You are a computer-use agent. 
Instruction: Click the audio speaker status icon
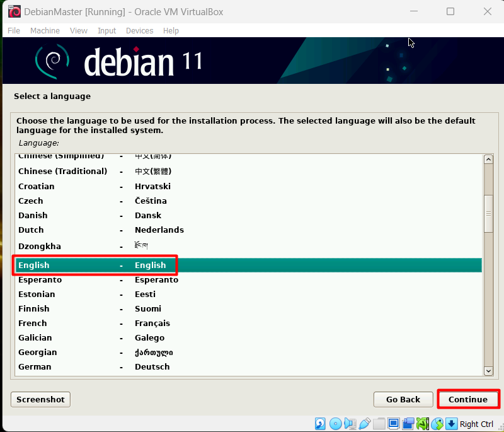pos(350,424)
